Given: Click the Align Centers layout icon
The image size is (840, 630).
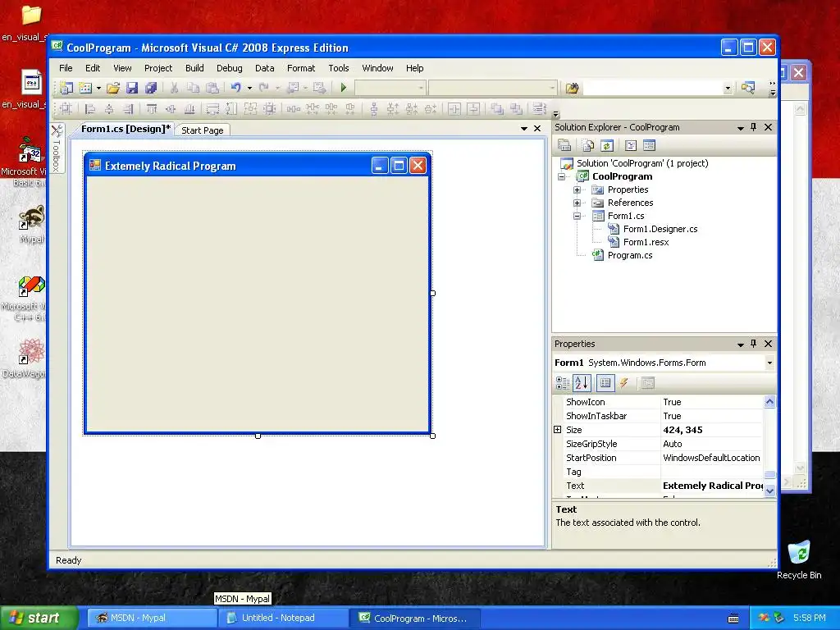Looking at the screenshot, I should click(x=109, y=109).
